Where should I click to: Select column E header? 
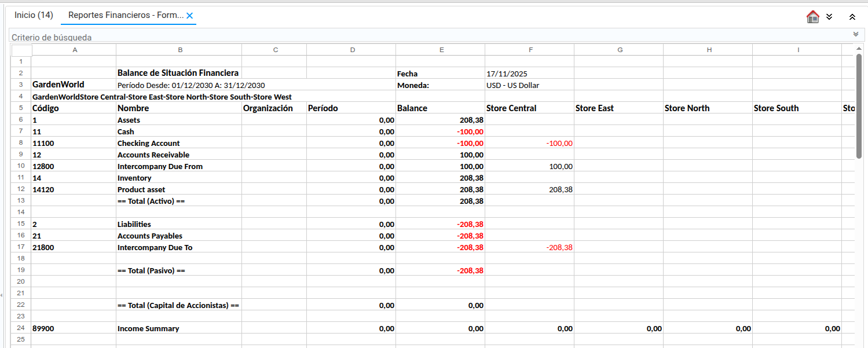click(441, 50)
